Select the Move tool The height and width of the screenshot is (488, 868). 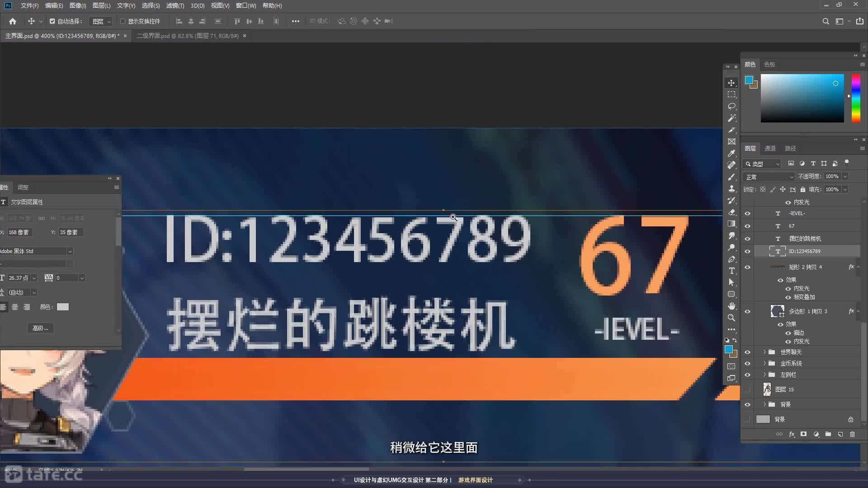coord(732,83)
